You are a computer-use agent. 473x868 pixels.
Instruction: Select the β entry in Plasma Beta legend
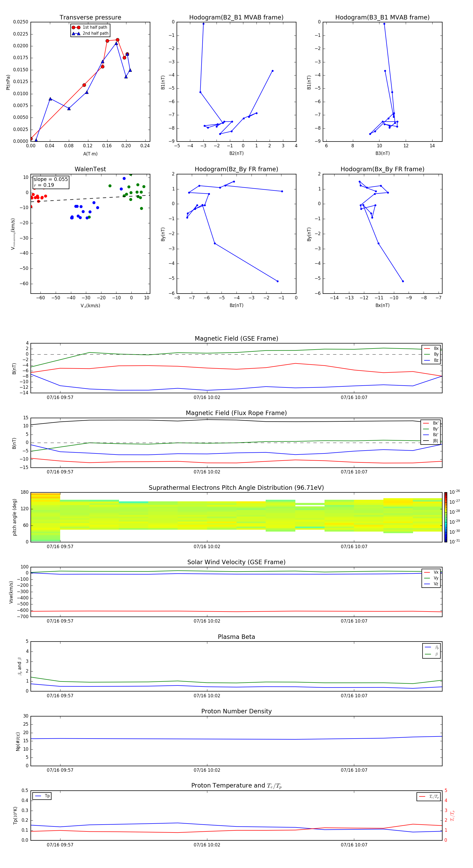point(431,654)
